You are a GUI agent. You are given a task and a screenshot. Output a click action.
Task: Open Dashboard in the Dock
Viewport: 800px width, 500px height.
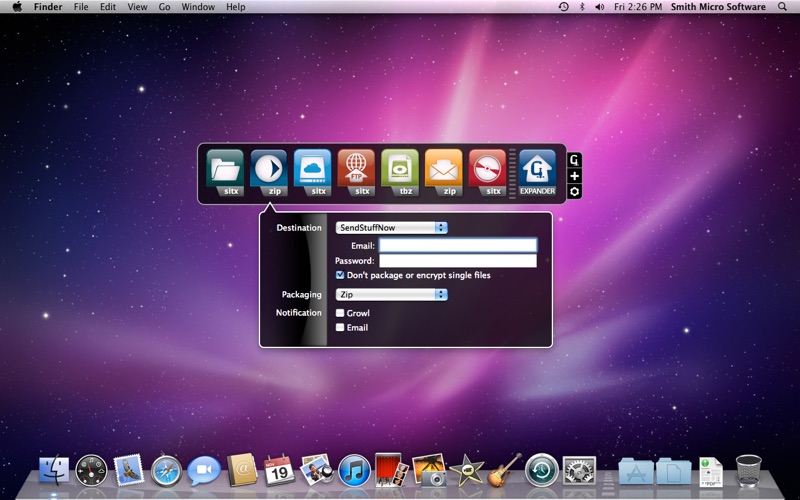(x=91, y=470)
